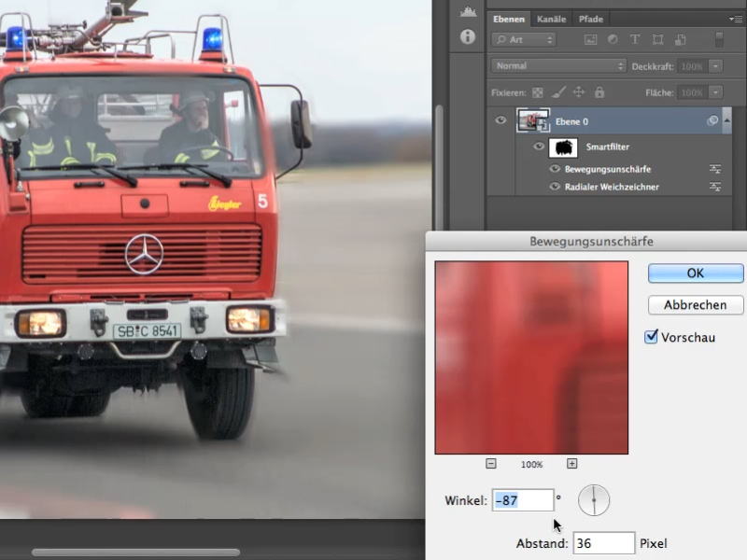Select the Smartfilter mask thumbnail
This screenshot has height=560, width=747.
563,147
